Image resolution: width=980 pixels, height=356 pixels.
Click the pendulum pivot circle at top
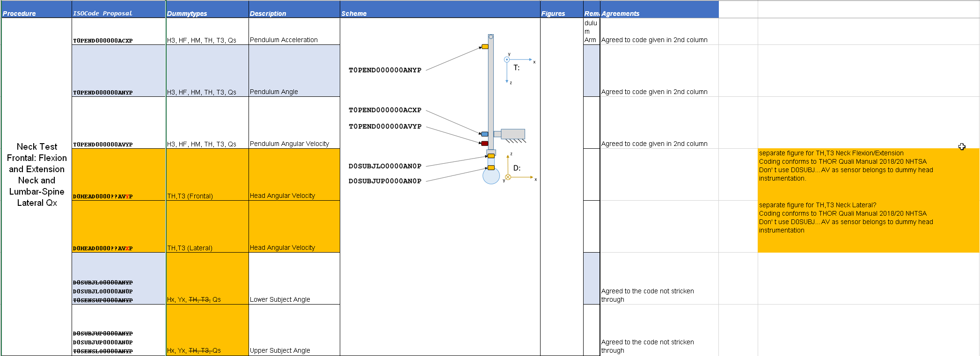click(491, 36)
